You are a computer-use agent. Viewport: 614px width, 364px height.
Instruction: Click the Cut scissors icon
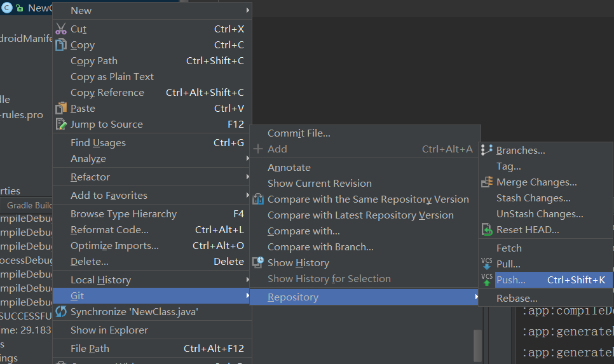point(61,29)
